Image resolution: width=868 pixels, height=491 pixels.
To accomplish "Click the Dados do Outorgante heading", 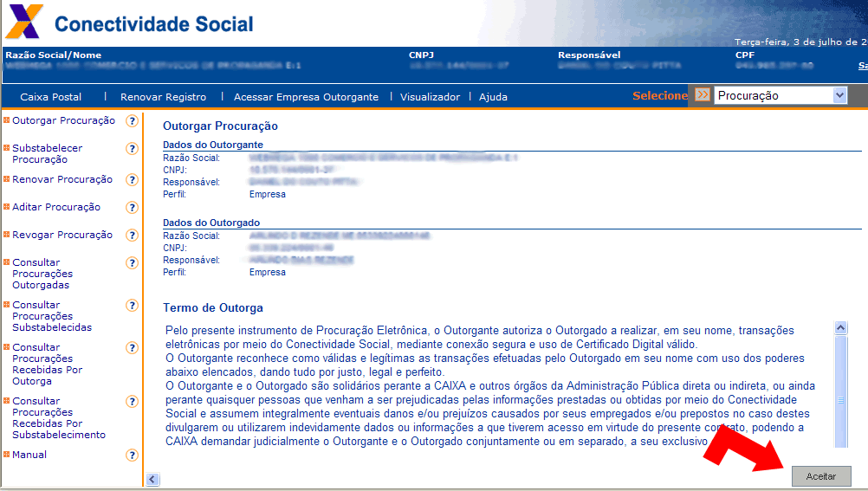I will coord(213,145).
